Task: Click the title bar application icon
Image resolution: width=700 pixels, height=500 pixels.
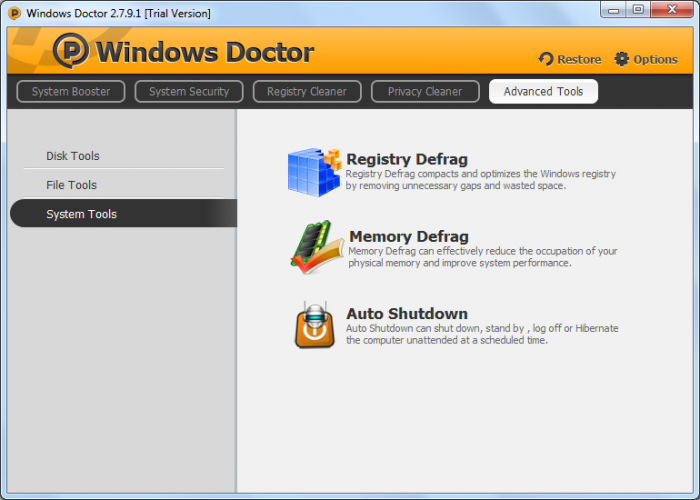Action: point(14,13)
